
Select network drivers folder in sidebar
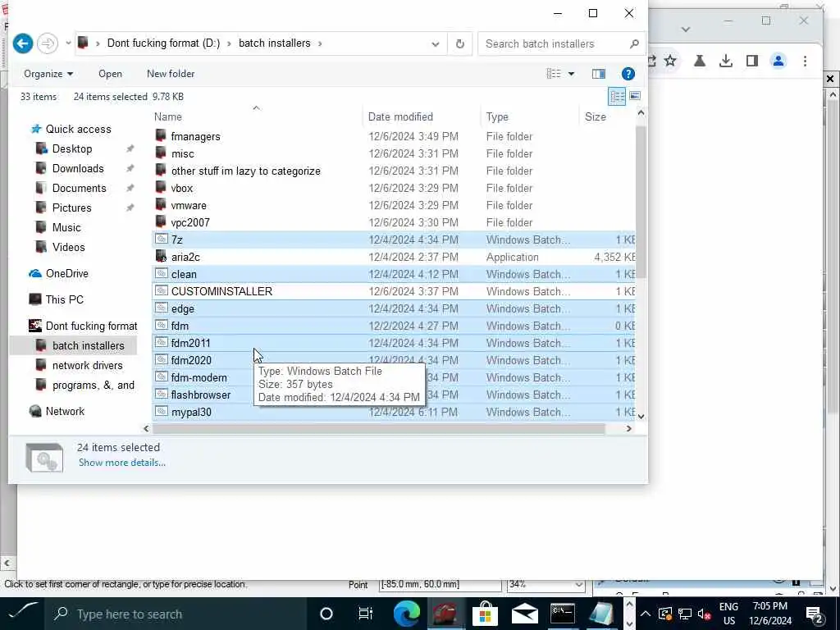(87, 365)
